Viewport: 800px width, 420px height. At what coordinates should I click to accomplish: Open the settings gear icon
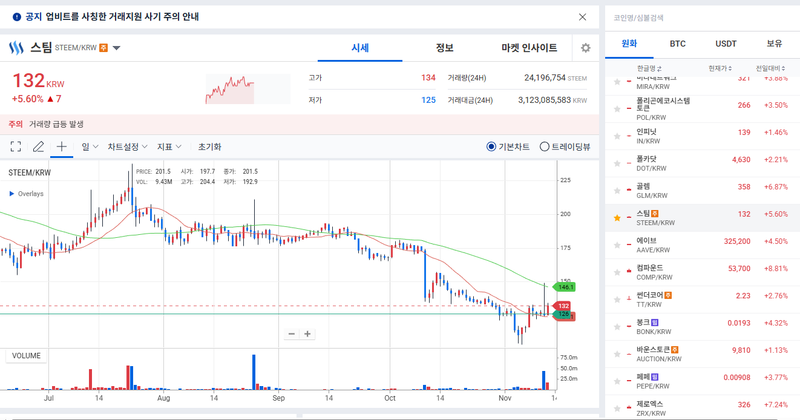point(585,48)
